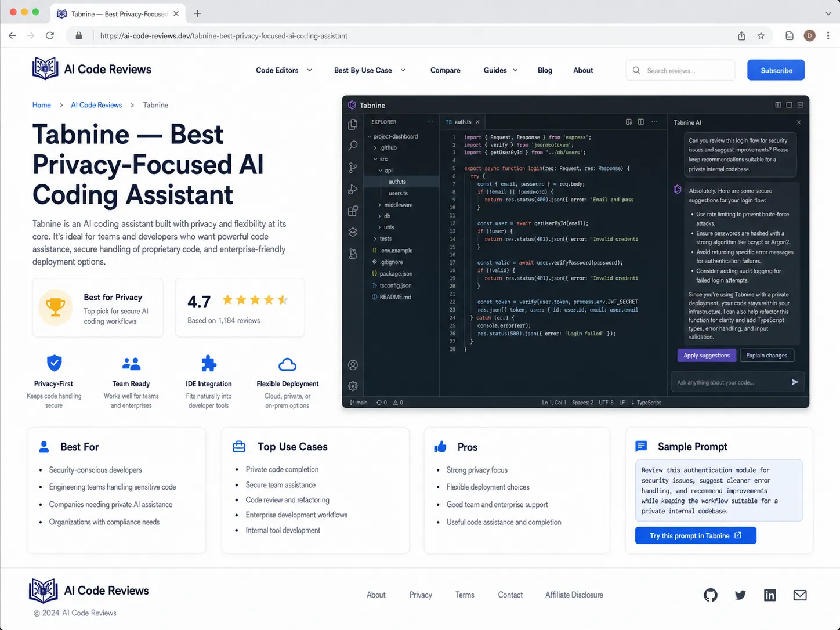This screenshot has width=840, height=630.
Task: Click the AI Code Reviews header logo
Action: click(x=92, y=69)
